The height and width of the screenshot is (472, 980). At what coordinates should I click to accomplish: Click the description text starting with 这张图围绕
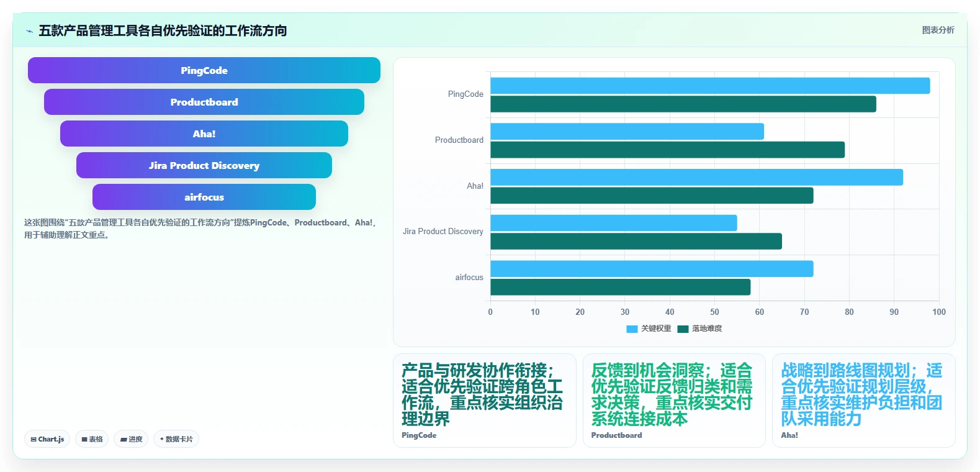tap(200, 229)
